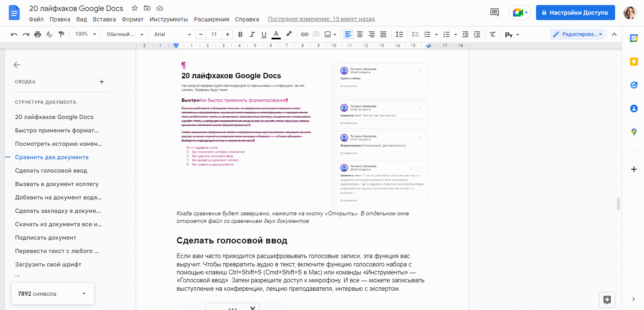Viewport: 644px width, 310px height.
Task: Open last edit history link
Action: coord(321,19)
